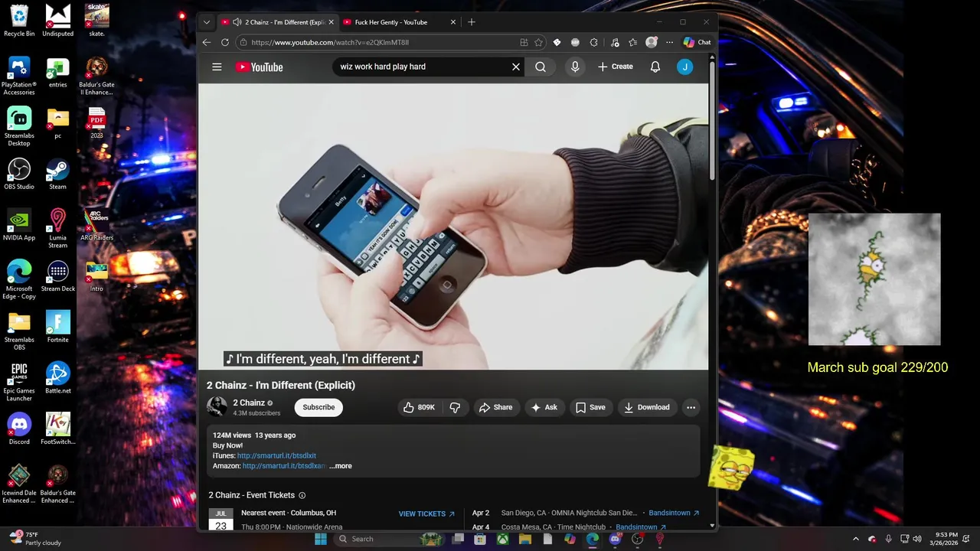Open browser profile picture
This screenshot has height=551, width=980.
(651, 42)
